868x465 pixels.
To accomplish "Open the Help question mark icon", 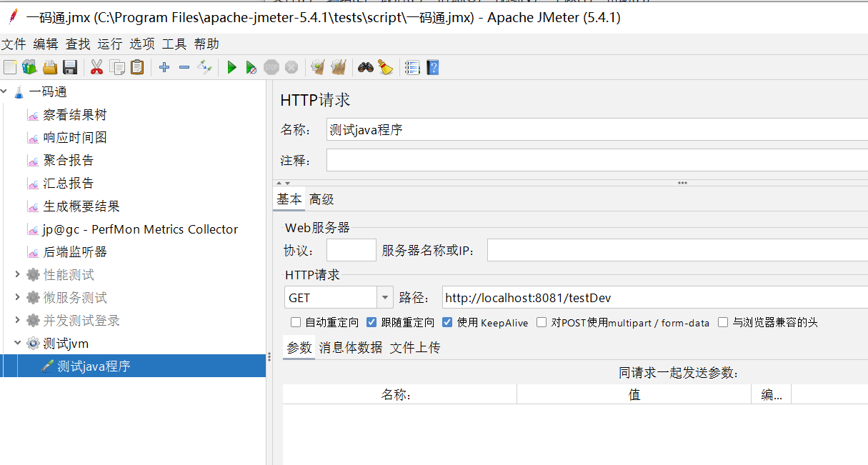I will (x=432, y=67).
